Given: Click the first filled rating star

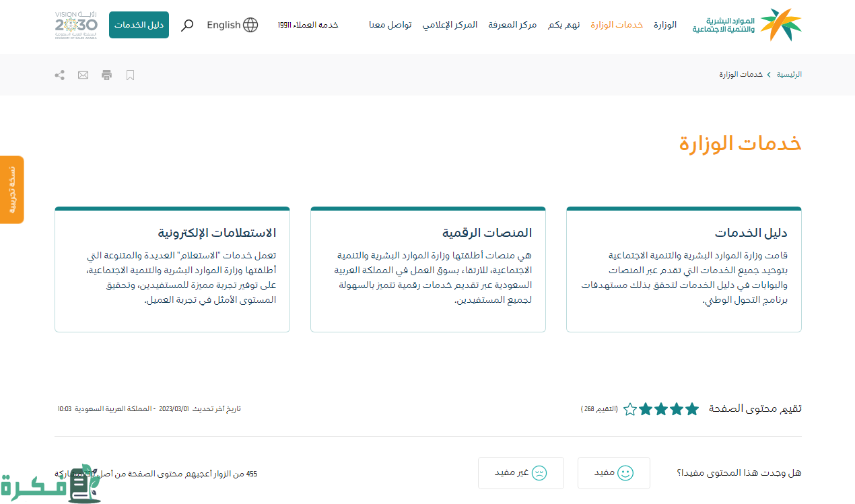Looking at the screenshot, I should click(x=691, y=409).
